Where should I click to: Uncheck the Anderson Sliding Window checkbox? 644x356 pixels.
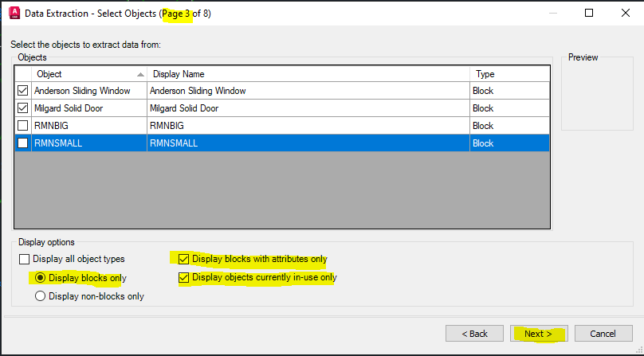(x=23, y=91)
